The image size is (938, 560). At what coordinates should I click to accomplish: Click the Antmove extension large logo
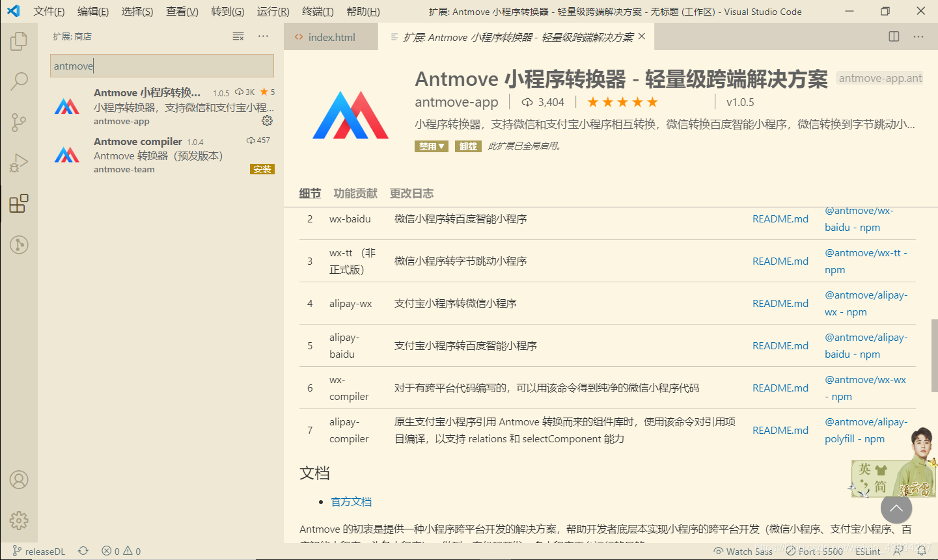351,115
